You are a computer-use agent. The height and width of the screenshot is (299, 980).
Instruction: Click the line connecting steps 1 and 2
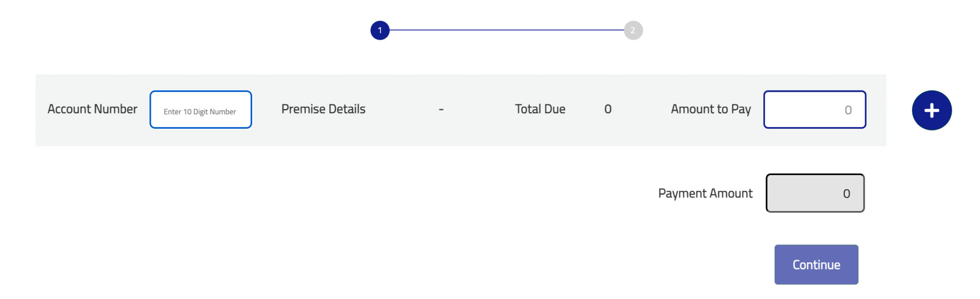(506, 30)
